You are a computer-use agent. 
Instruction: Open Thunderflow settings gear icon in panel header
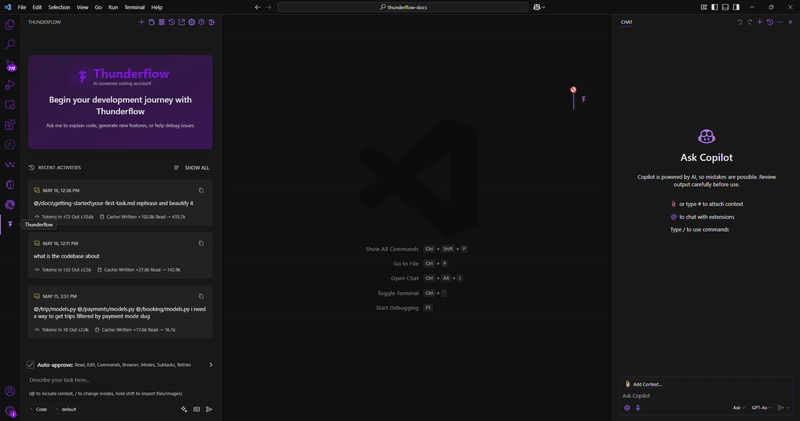tap(192, 22)
